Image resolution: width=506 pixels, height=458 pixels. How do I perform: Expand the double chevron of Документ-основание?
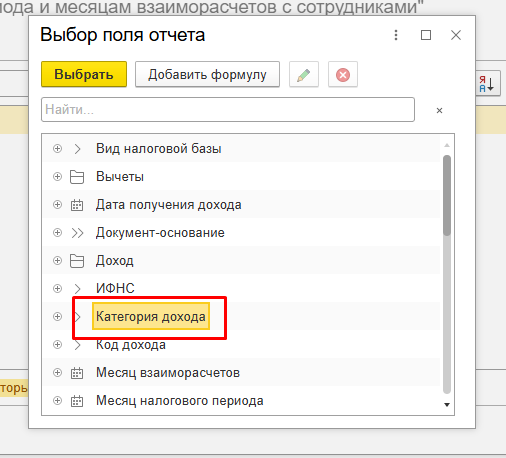click(77, 233)
